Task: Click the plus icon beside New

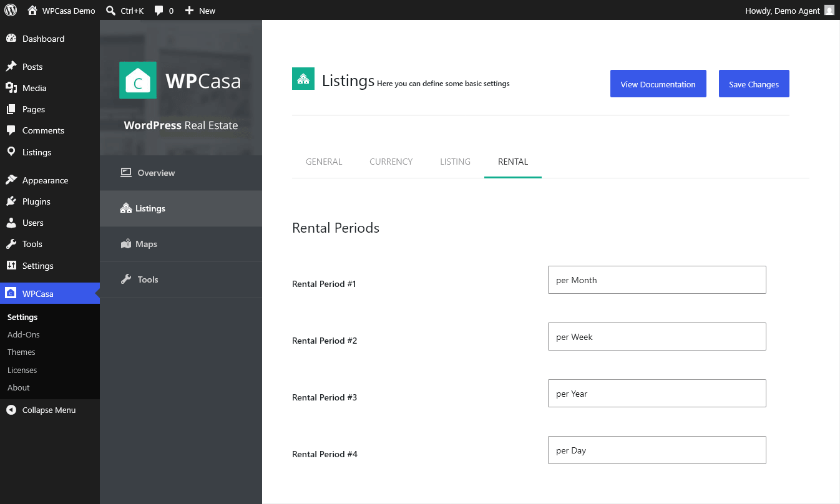Action: pyautogui.click(x=190, y=11)
